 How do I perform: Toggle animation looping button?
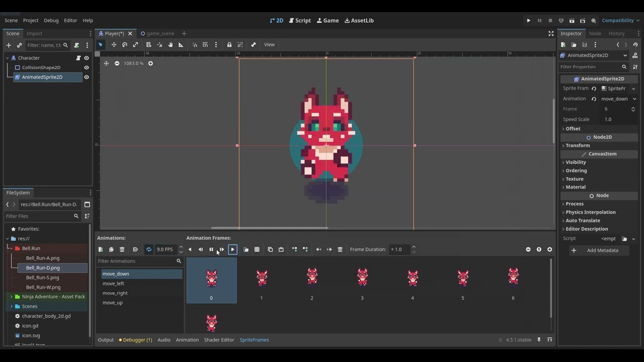tap(149, 249)
